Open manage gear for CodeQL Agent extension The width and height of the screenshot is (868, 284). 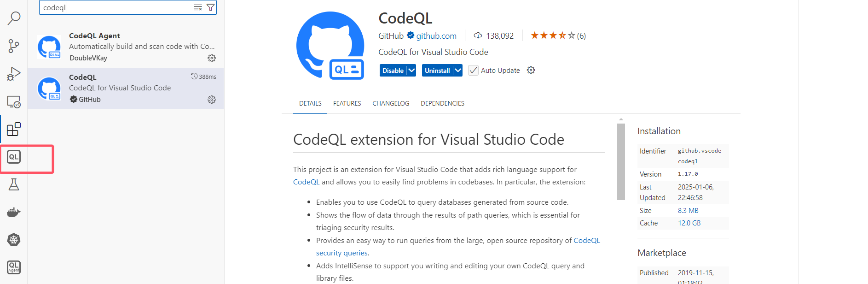point(212,58)
